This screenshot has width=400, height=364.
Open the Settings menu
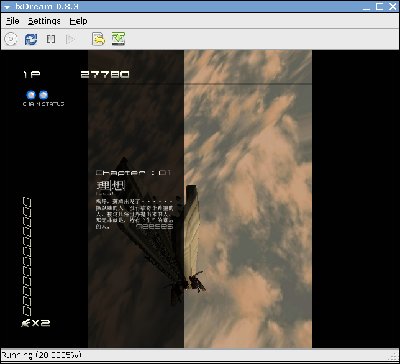coord(44,21)
